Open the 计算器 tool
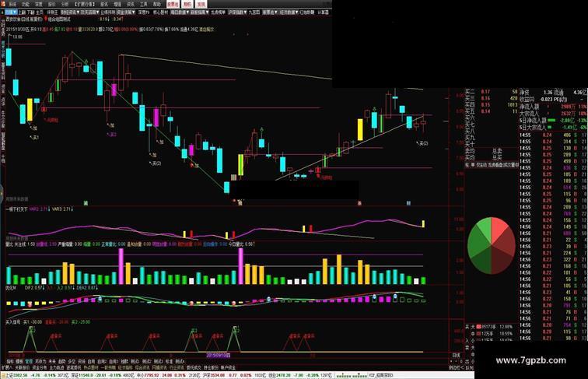588x379 pixels. click(x=324, y=12)
